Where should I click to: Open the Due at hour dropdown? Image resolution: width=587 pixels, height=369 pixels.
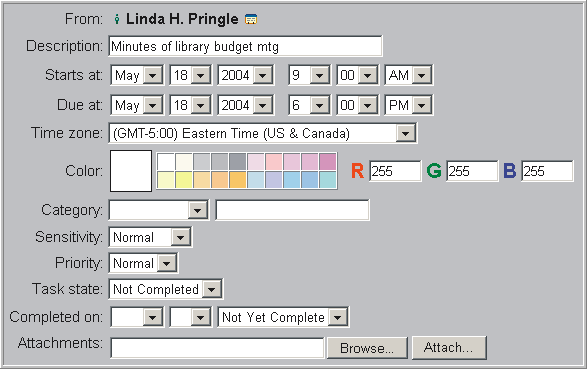coord(309,105)
